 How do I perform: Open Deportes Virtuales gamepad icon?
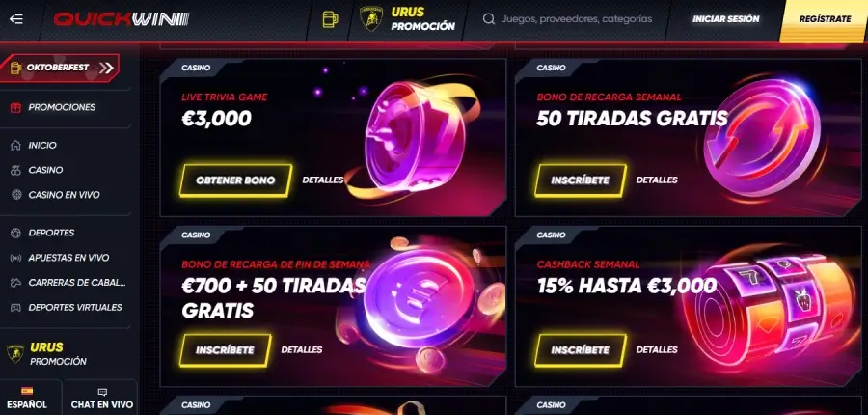15,308
